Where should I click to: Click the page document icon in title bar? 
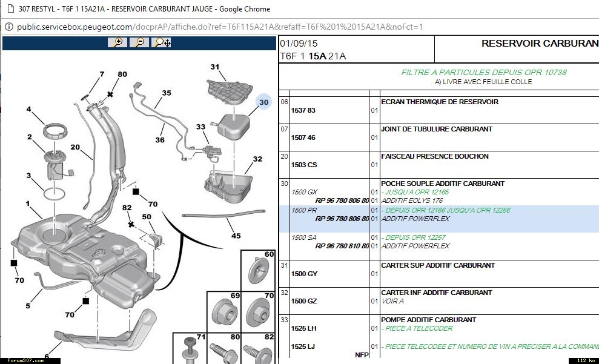(8, 8)
